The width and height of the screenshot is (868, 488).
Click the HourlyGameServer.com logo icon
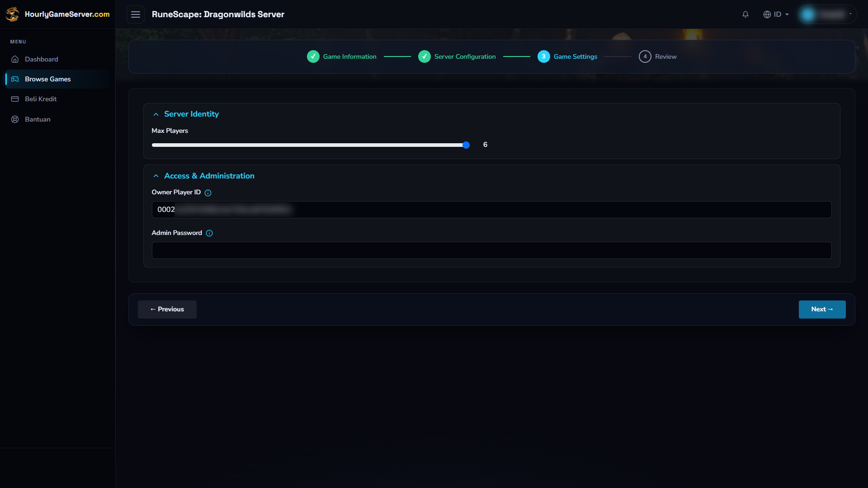point(13,14)
